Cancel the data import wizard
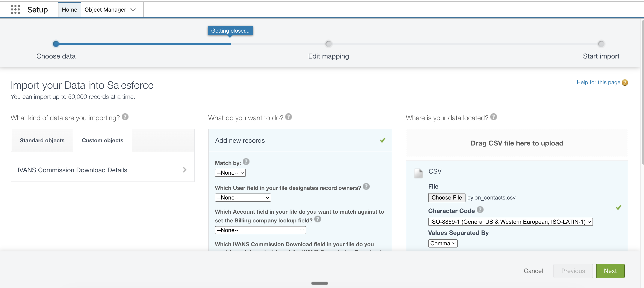644x288 pixels. tap(533, 271)
